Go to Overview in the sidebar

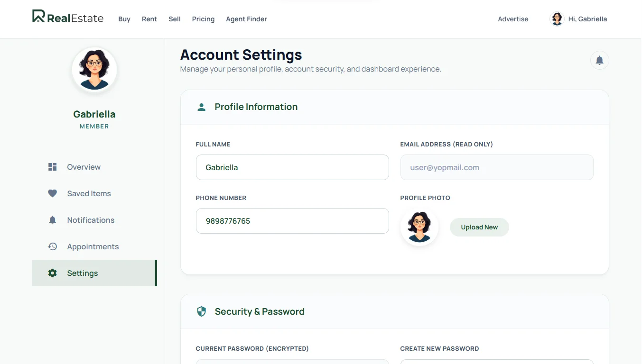(94, 167)
